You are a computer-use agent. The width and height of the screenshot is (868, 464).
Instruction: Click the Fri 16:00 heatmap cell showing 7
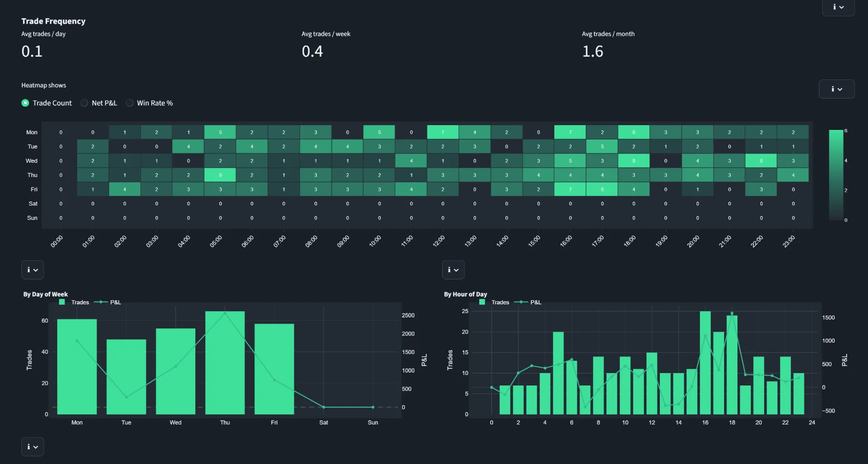(570, 189)
